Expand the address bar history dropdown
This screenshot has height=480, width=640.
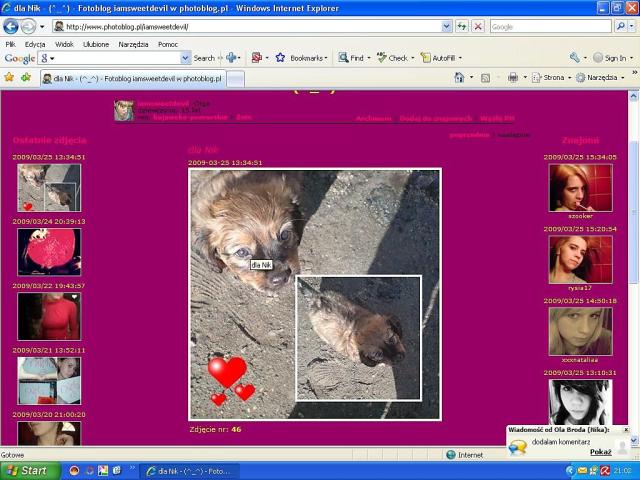click(x=447, y=27)
